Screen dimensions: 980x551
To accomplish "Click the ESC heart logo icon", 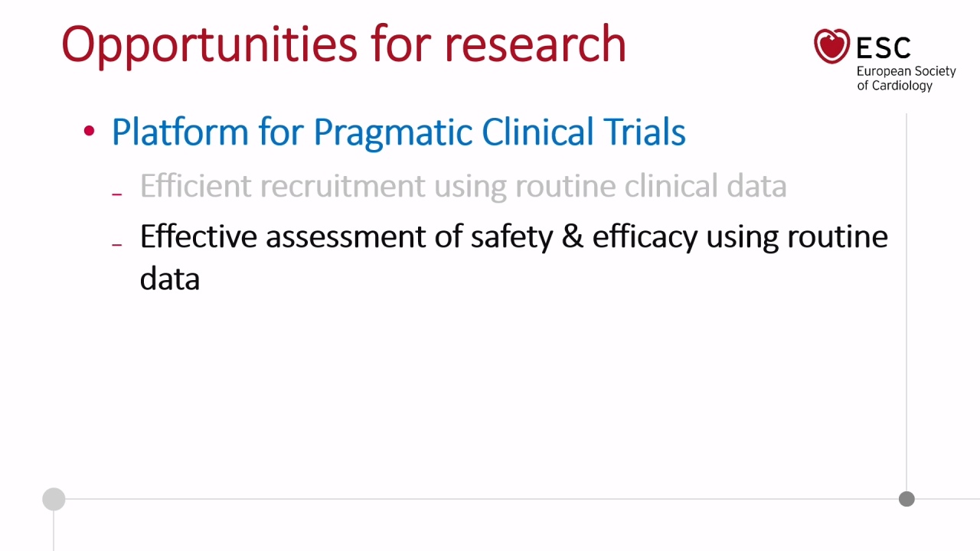I will pyautogui.click(x=831, y=46).
